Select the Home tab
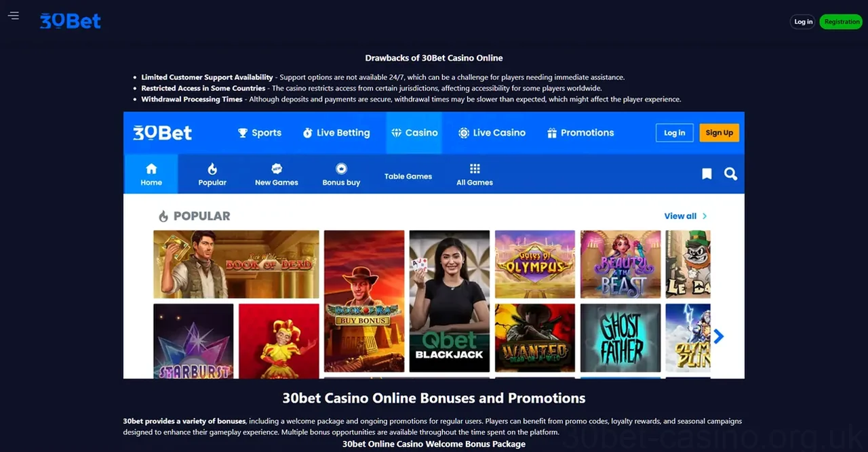This screenshot has width=868, height=452. (x=151, y=174)
